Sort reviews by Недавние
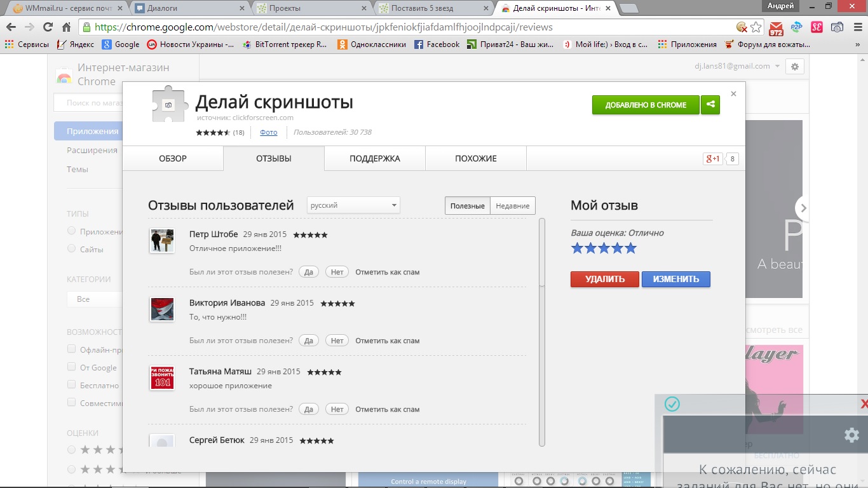 [x=513, y=206]
